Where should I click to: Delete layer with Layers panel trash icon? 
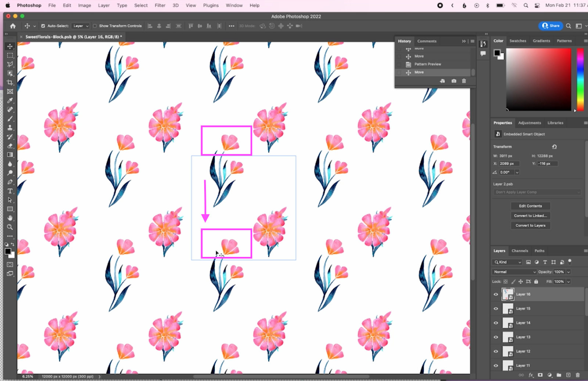pyautogui.click(x=577, y=375)
